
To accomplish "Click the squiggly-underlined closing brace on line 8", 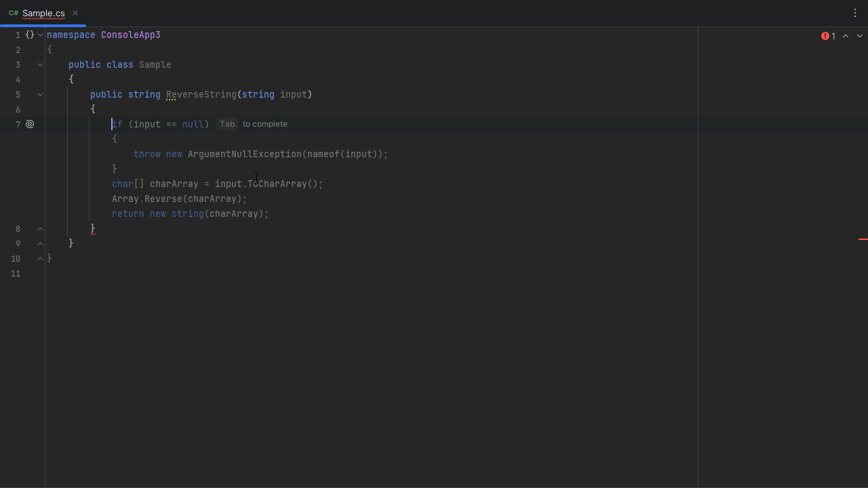I will 93,228.
